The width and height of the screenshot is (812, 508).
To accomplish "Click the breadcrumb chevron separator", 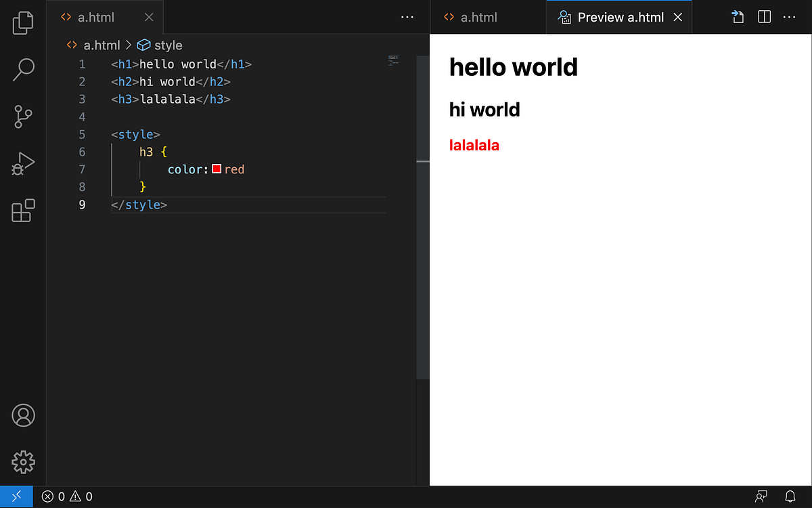I will coord(129,45).
